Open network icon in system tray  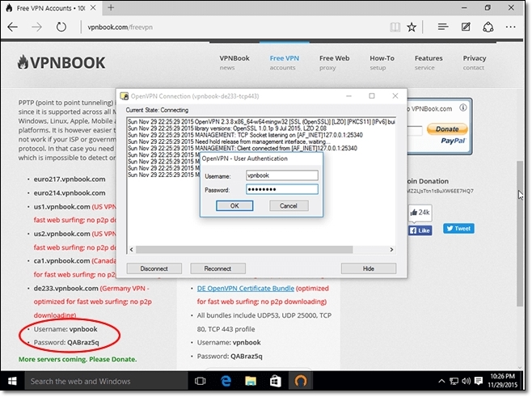(454, 381)
